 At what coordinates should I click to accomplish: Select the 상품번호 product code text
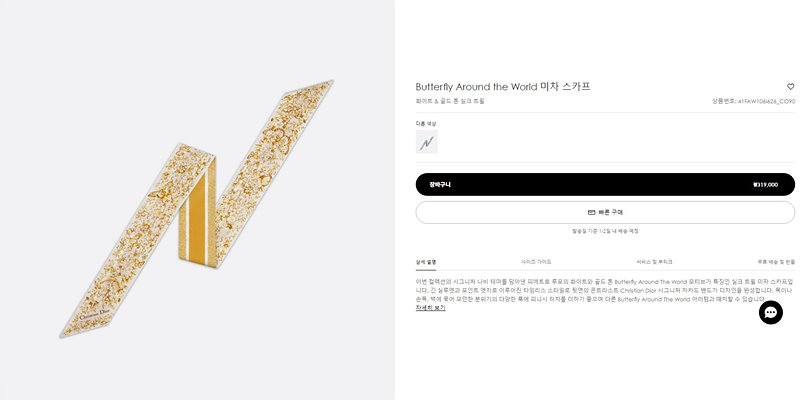click(754, 101)
